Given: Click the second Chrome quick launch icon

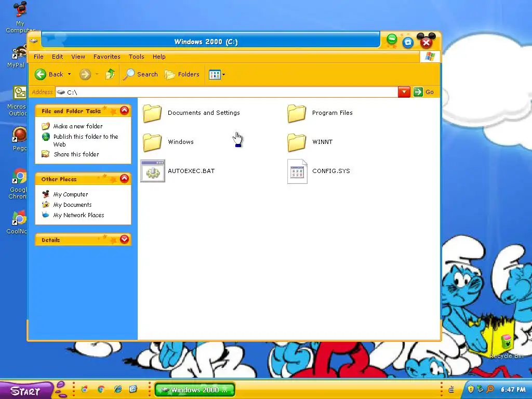Looking at the screenshot, I should [101, 389].
